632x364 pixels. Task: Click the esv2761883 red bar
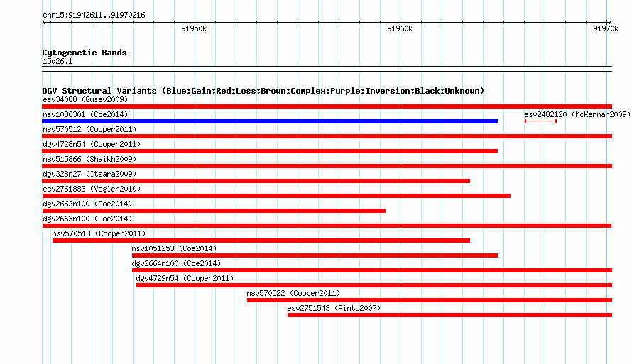276,196
